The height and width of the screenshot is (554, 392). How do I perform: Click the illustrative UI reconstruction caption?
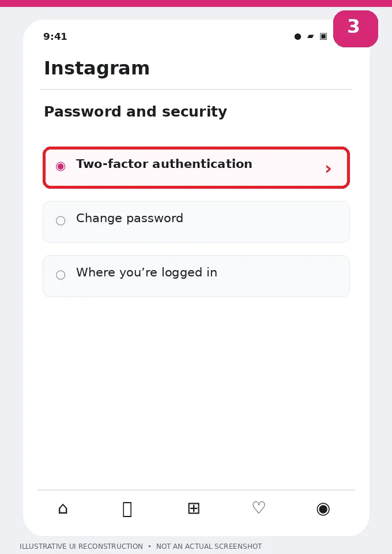tap(141, 546)
